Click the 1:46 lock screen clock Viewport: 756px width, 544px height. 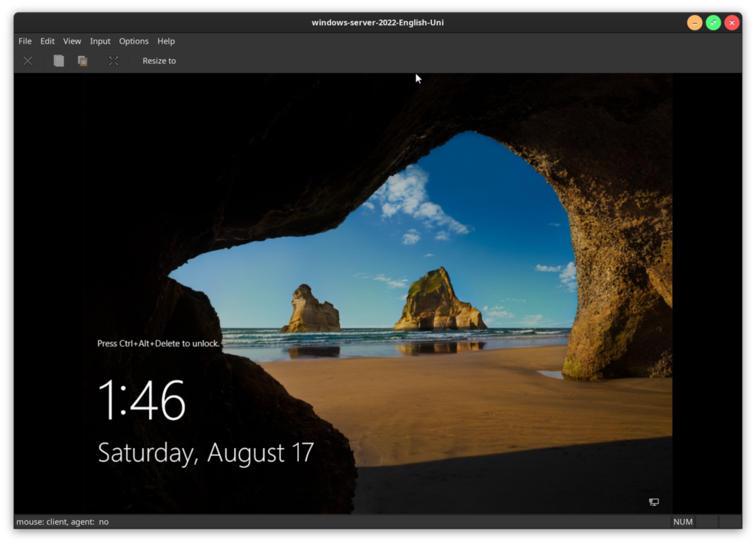pos(142,400)
